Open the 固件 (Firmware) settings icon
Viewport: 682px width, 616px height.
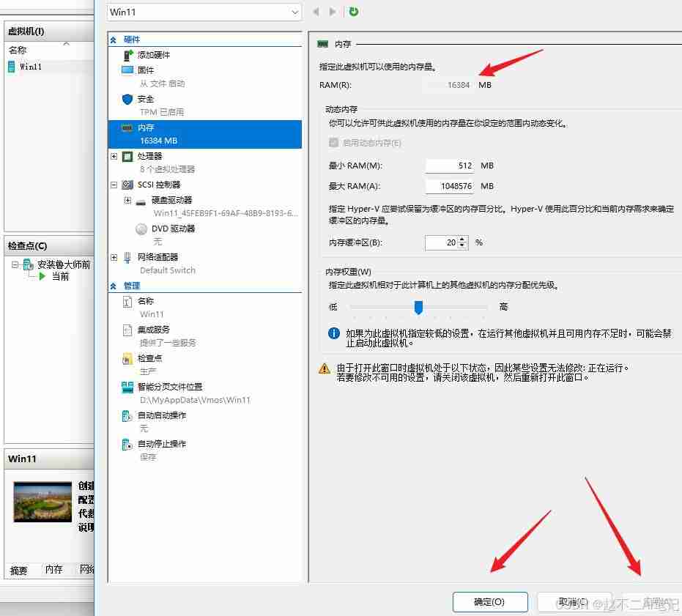point(127,70)
